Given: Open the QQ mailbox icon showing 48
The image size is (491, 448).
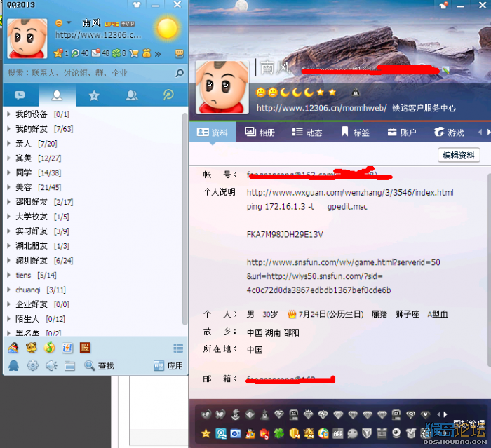Looking at the screenshot, I should tap(96, 53).
